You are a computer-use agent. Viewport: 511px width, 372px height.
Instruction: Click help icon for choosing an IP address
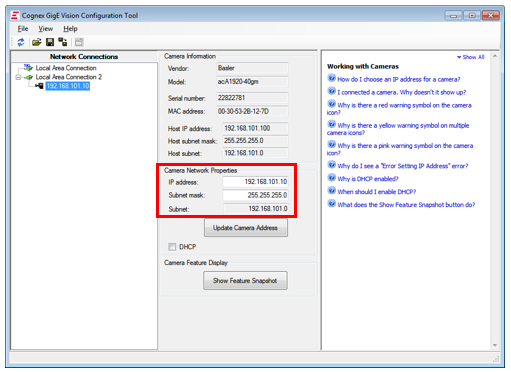pos(331,78)
